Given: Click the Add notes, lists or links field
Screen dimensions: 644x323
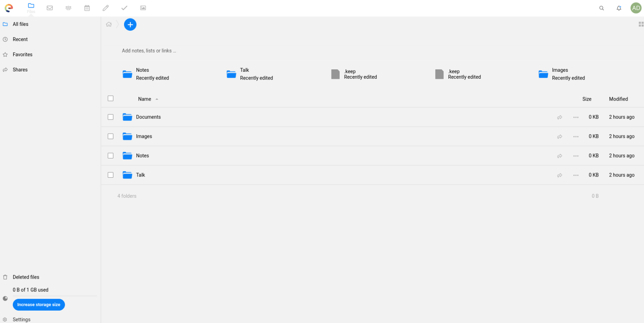Looking at the screenshot, I should pyautogui.click(x=149, y=51).
